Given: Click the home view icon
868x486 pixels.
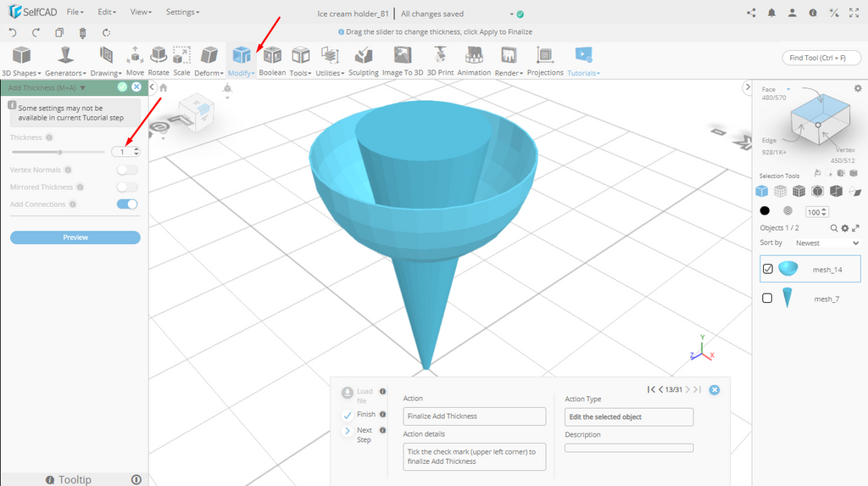Looking at the screenshot, I should pos(164,87).
